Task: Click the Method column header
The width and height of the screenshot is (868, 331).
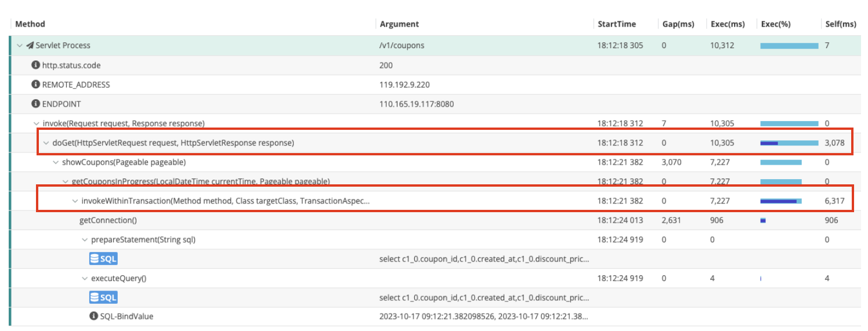Action: click(x=30, y=24)
